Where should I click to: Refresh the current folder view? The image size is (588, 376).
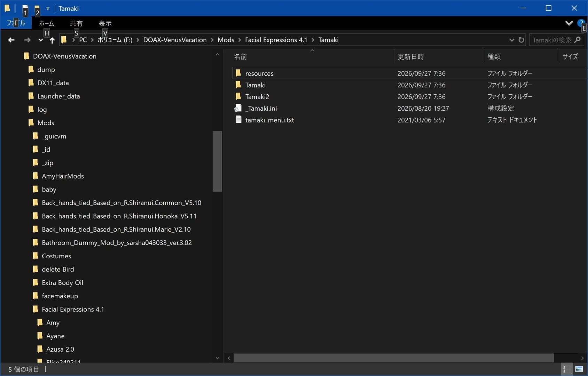click(521, 40)
